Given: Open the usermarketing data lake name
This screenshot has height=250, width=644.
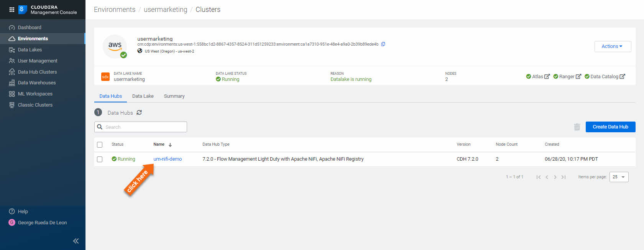Looking at the screenshot, I should click(129, 79).
